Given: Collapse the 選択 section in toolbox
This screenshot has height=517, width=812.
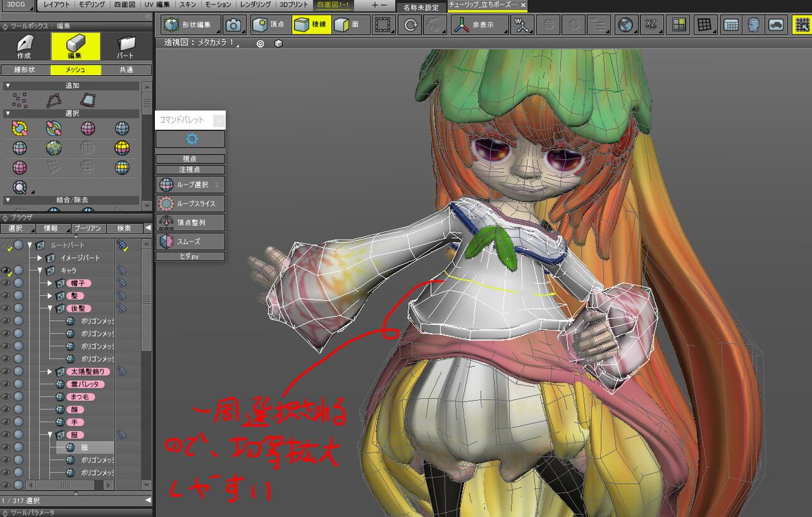Looking at the screenshot, I should click(7, 114).
